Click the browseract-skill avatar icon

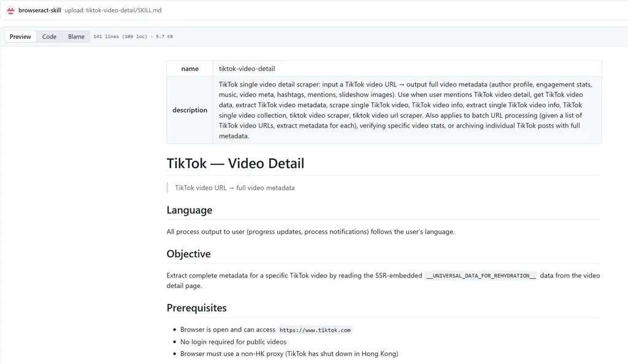(11, 10)
